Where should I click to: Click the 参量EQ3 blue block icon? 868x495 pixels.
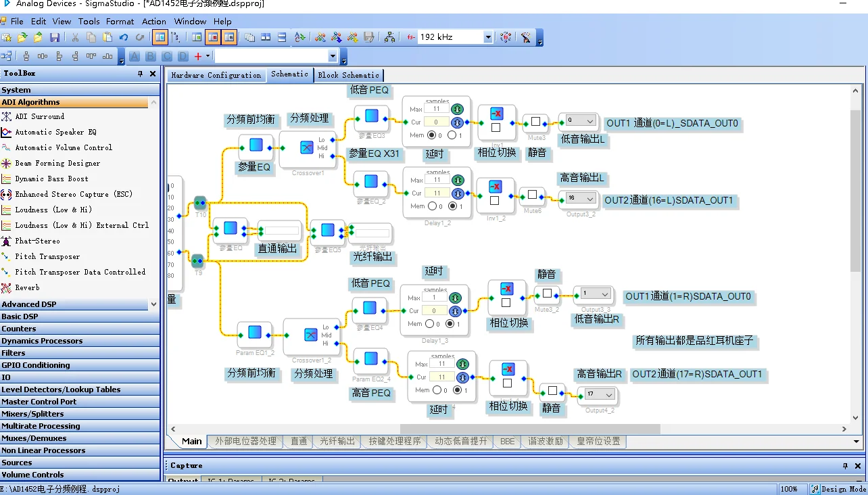click(371, 116)
